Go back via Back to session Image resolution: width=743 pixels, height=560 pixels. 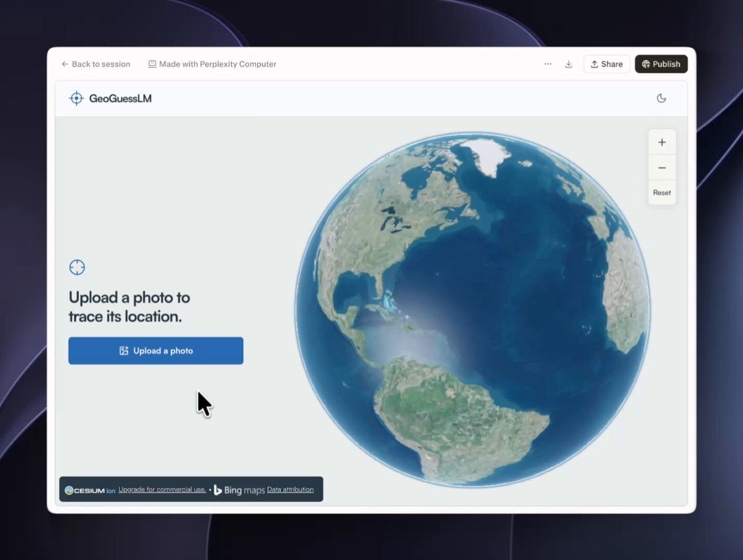pyautogui.click(x=96, y=64)
